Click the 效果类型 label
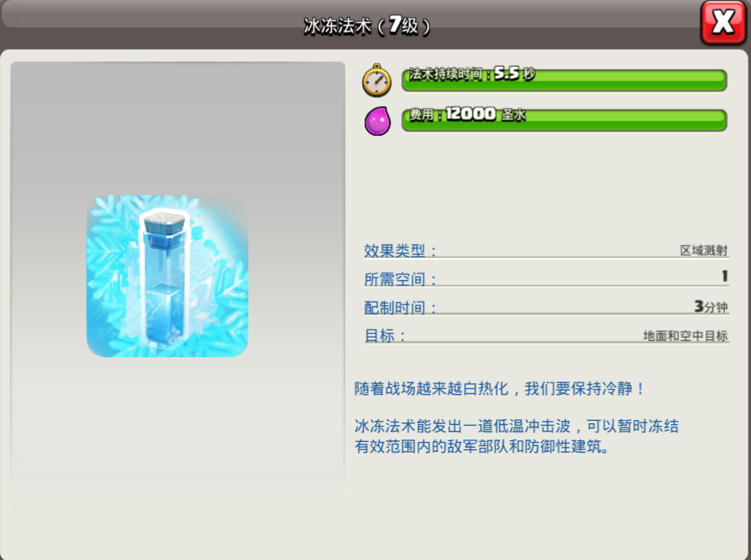This screenshot has width=751, height=560. pyautogui.click(x=400, y=251)
